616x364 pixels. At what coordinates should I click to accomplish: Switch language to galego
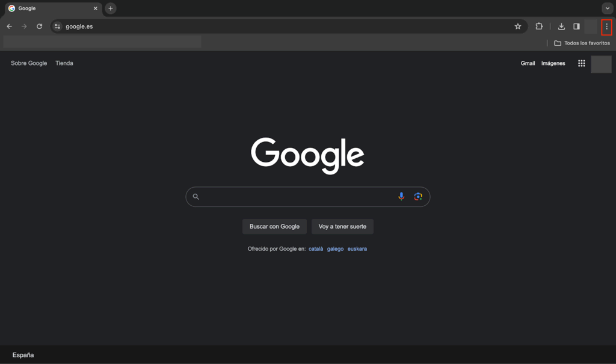click(x=335, y=249)
